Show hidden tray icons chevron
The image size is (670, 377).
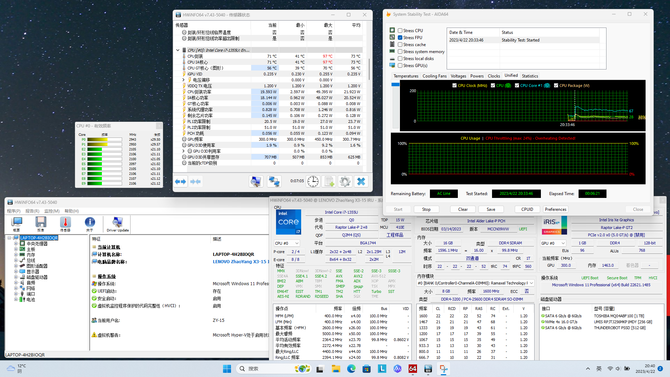point(588,368)
